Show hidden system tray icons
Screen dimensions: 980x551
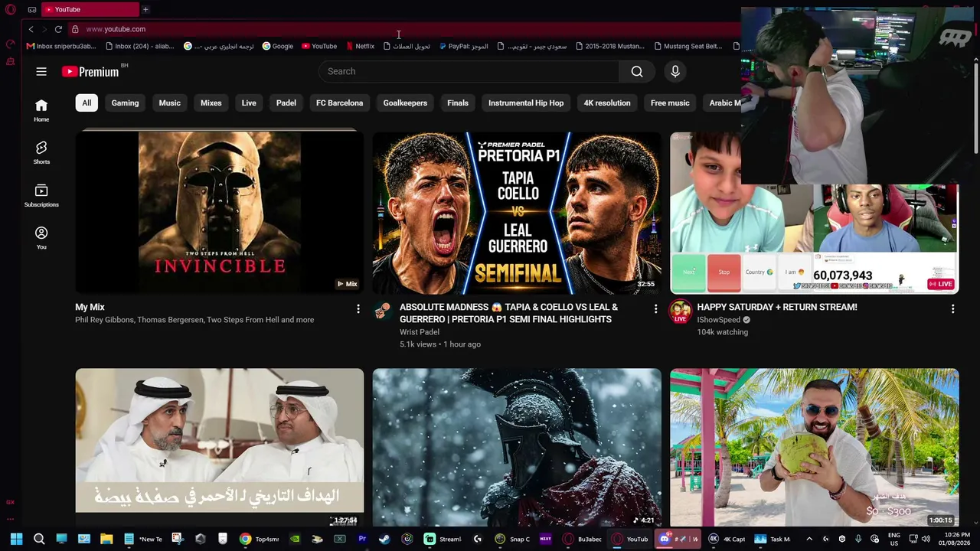[809, 539]
